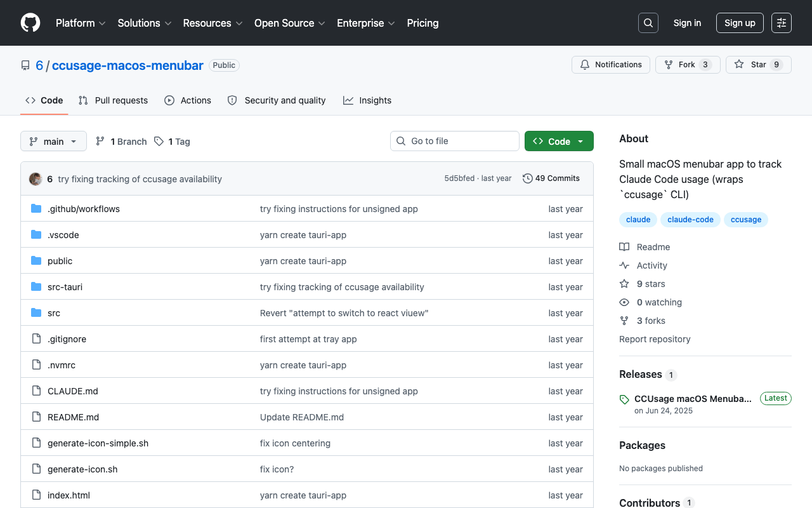Open appearance settings icon next to Sign up
The image size is (812, 508).
782,23
